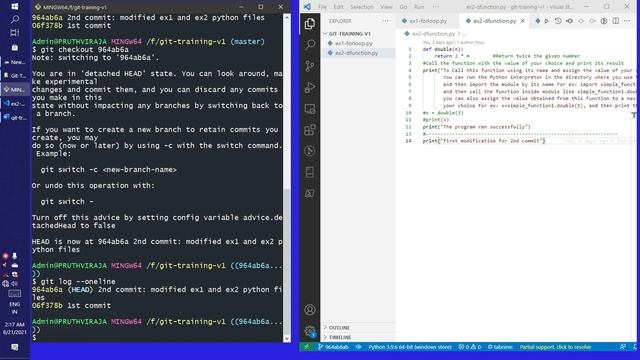Click the ex2-dfunction.py breadcrumb
640x360 pixels.
tap(433, 34)
